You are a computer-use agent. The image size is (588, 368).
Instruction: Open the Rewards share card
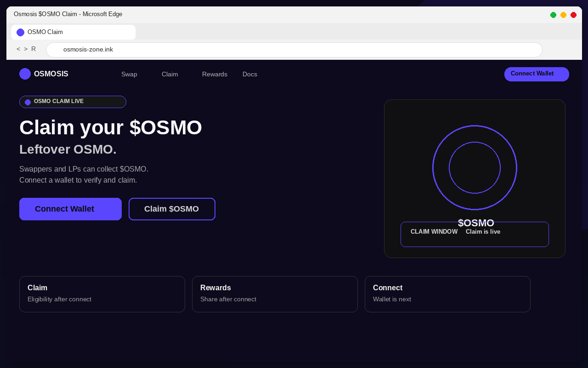coord(275,294)
